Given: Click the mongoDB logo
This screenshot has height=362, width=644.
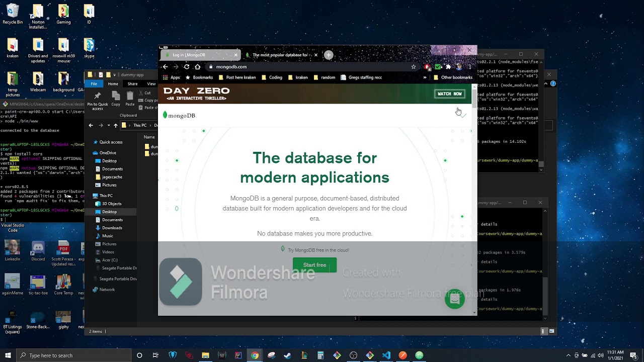Looking at the screenshot, I should coord(179,115).
